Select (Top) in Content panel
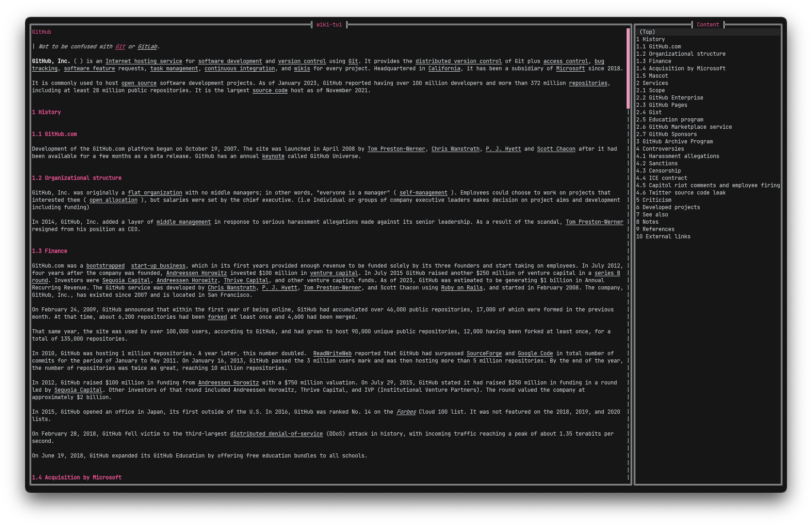812x526 pixels. 708,32
